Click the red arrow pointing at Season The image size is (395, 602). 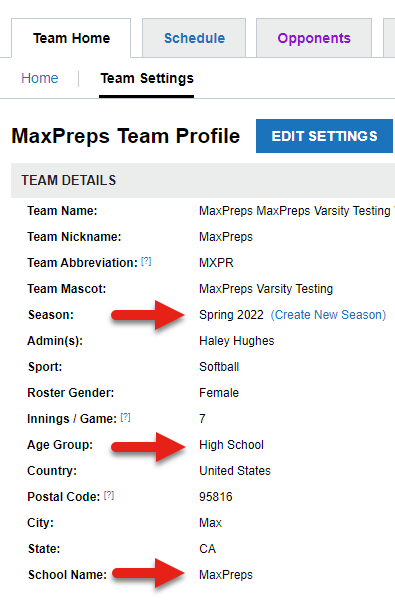[x=148, y=315]
